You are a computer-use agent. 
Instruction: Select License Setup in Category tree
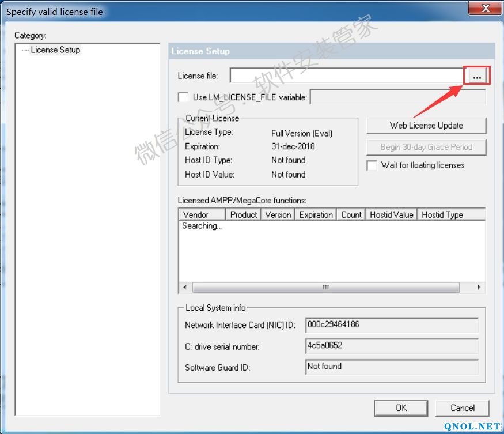click(55, 50)
